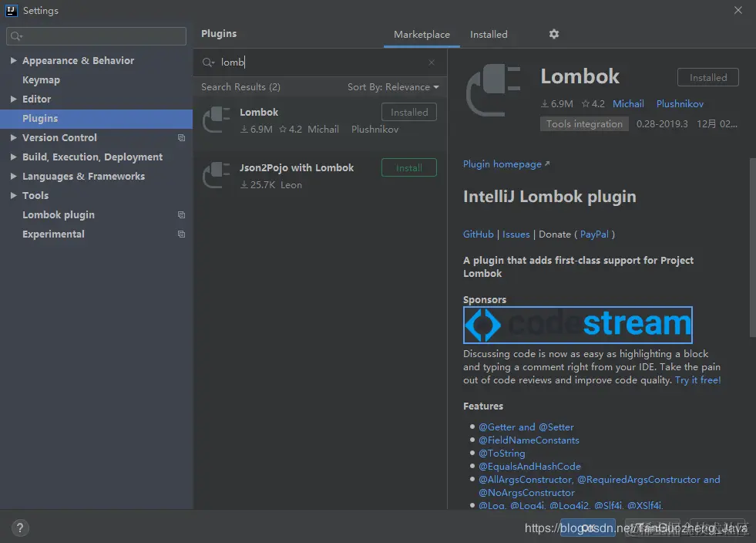Click the settings search magnifier icon
756x543 pixels.
pyautogui.click(x=16, y=36)
